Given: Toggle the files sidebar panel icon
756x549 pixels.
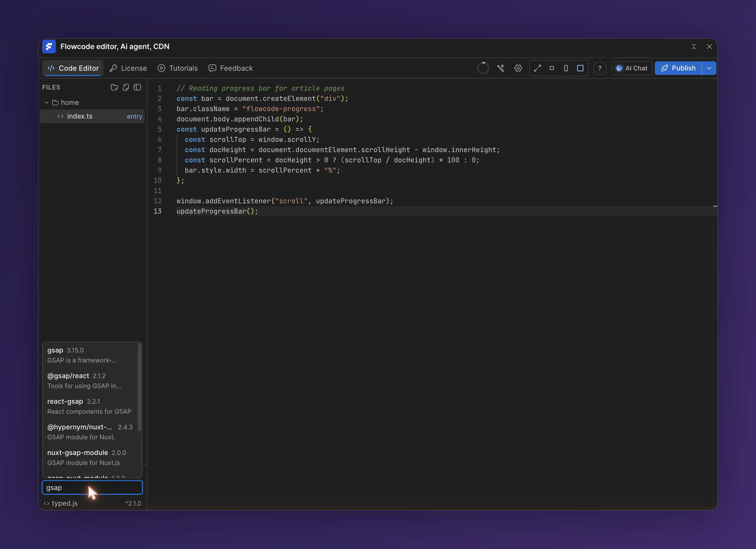Looking at the screenshot, I should tap(137, 87).
